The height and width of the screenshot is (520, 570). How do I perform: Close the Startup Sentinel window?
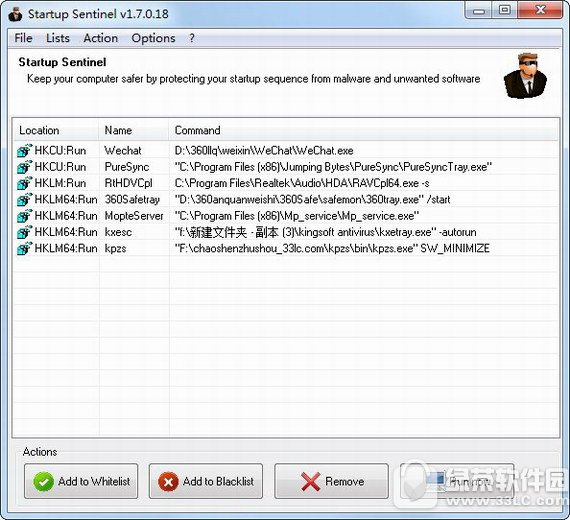point(541,10)
